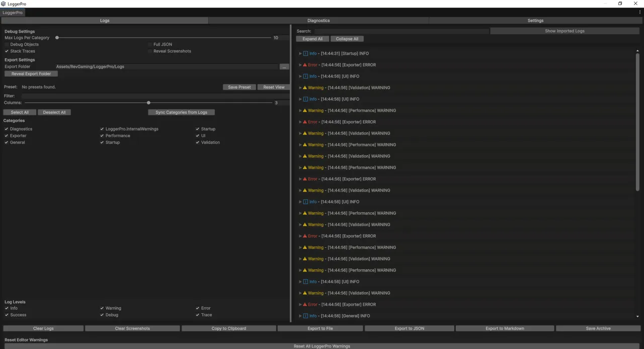Click Show Imported Logs

(565, 31)
